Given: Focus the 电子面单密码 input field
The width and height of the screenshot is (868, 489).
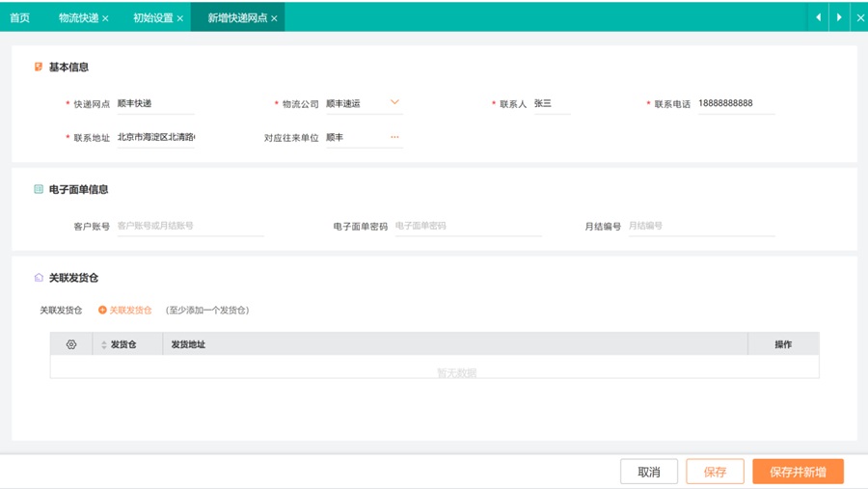Looking at the screenshot, I should pyautogui.click(x=468, y=226).
